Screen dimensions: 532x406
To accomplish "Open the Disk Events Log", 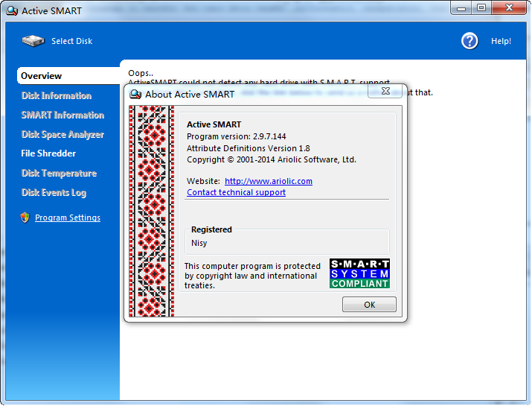I will click(54, 192).
